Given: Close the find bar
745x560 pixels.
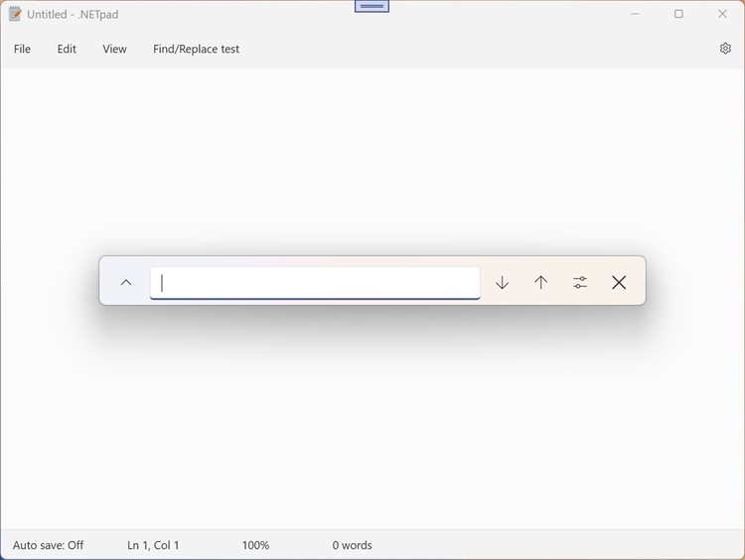Looking at the screenshot, I should (619, 283).
